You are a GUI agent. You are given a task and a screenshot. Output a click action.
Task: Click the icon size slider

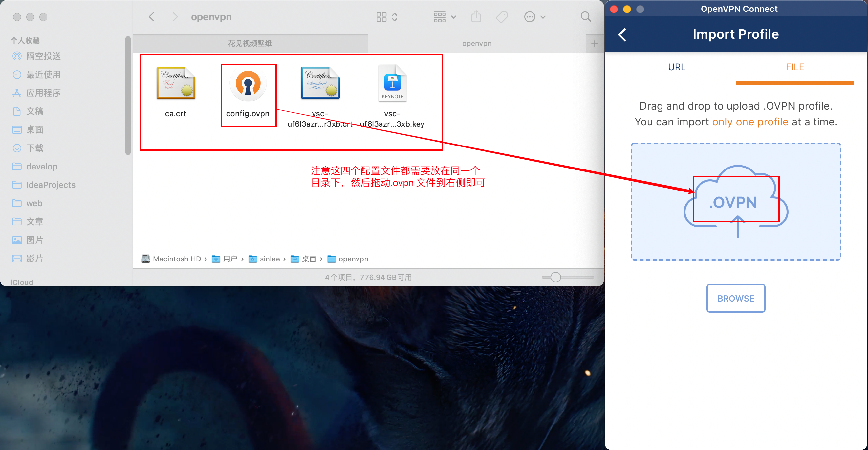tap(556, 277)
